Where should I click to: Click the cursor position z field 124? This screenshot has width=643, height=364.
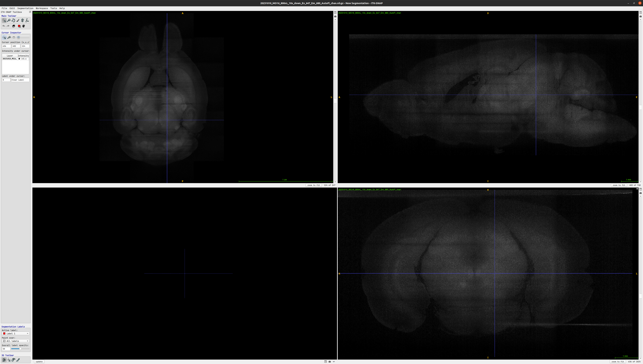click(25, 46)
